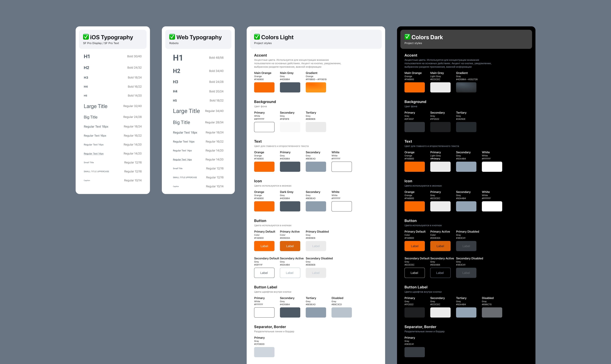Click the green checkmark beside Colors Light
This screenshot has width=611, height=364.
(x=257, y=37)
